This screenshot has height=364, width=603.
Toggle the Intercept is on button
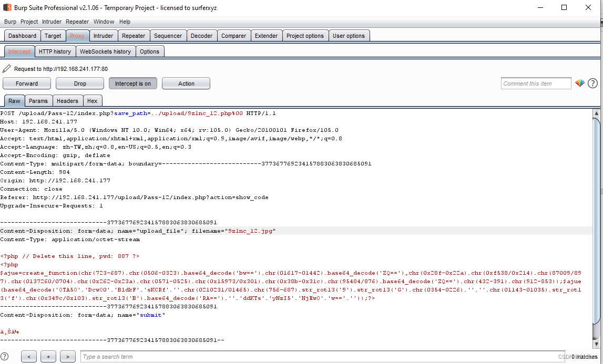tap(132, 84)
